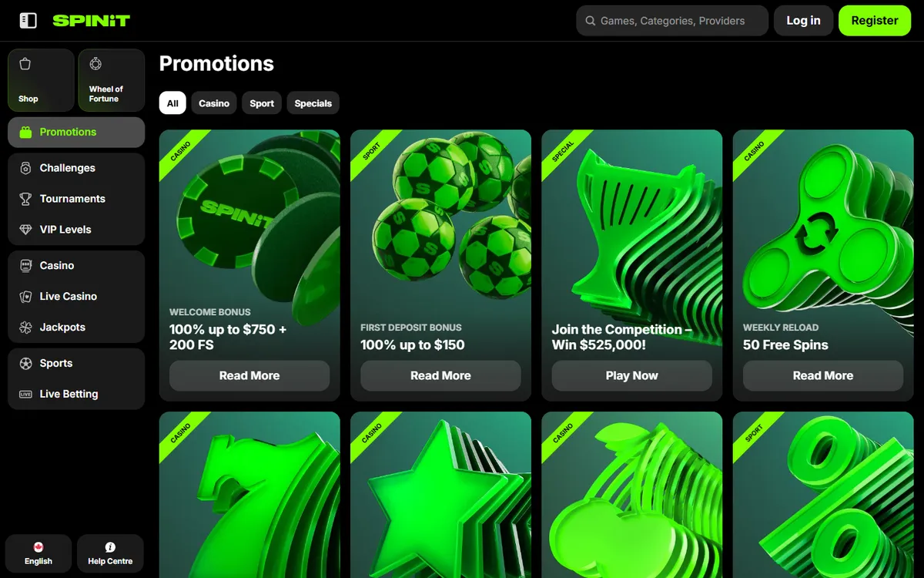Image resolution: width=924 pixels, height=578 pixels.
Task: Open the Shop tile
Action: [41, 80]
